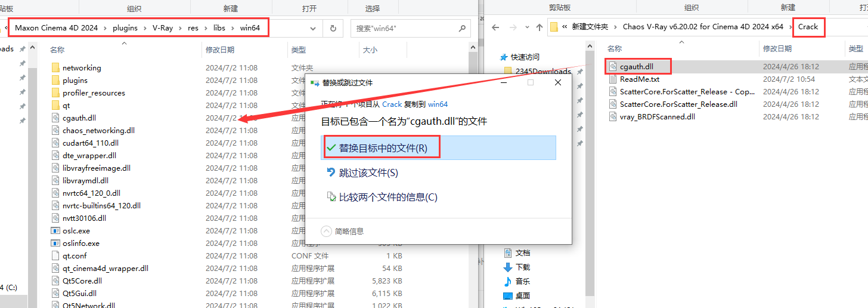Click the 2345Downloads folder icon

(508, 71)
